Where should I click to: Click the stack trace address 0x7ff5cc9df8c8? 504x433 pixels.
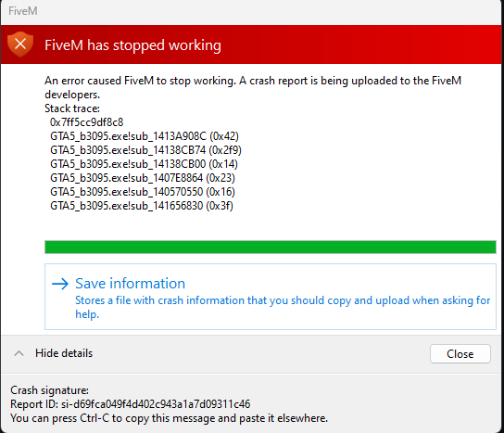click(x=86, y=122)
